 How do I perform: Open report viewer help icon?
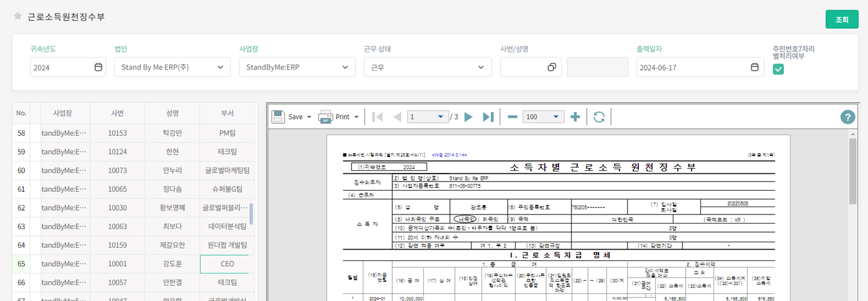[847, 117]
